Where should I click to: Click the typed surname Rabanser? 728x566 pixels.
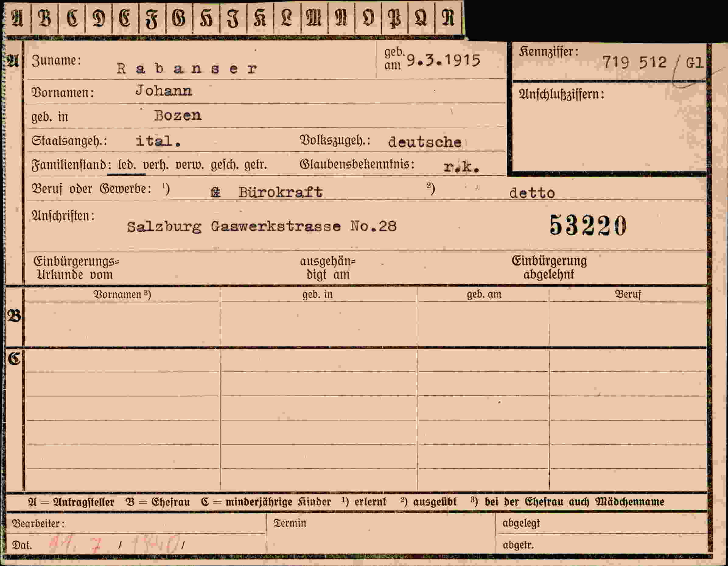pyautogui.click(x=187, y=69)
